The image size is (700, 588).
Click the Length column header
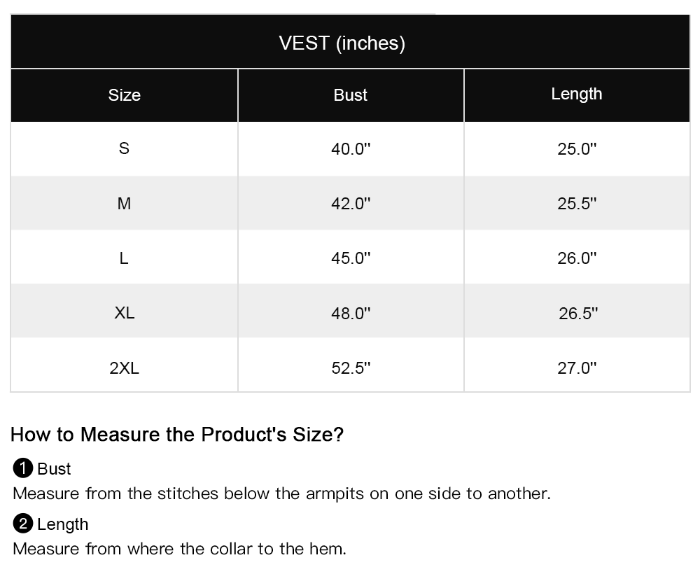click(577, 94)
